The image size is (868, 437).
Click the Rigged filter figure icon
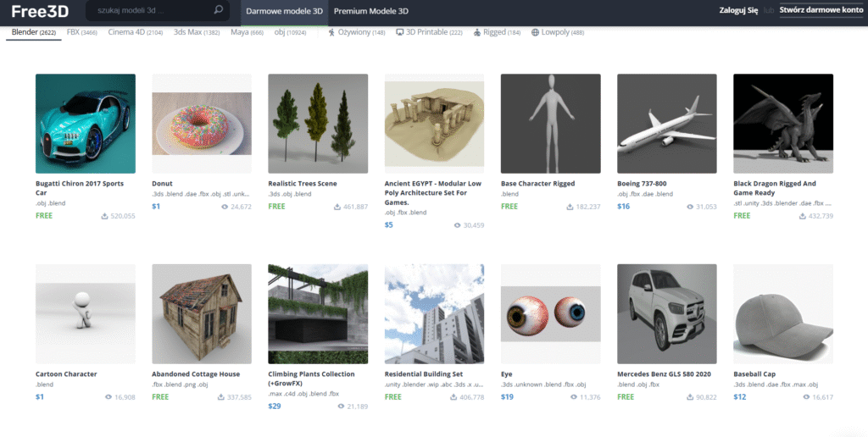(x=477, y=32)
